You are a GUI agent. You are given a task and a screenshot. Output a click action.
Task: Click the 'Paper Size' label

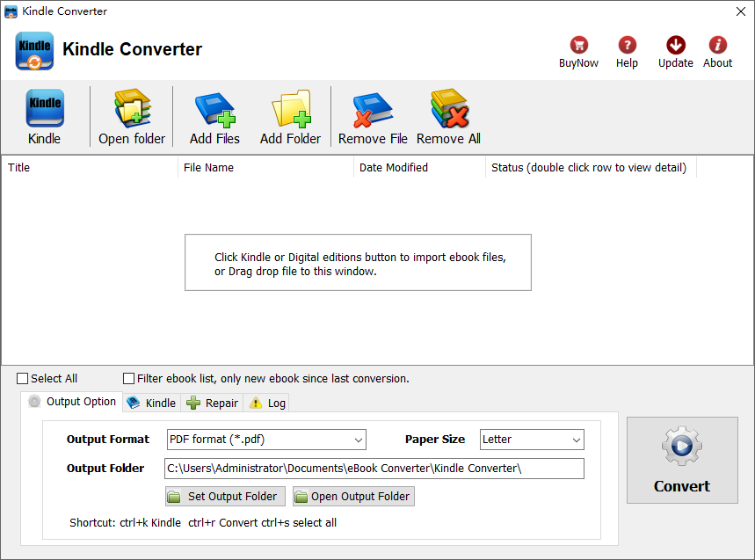[x=435, y=440]
